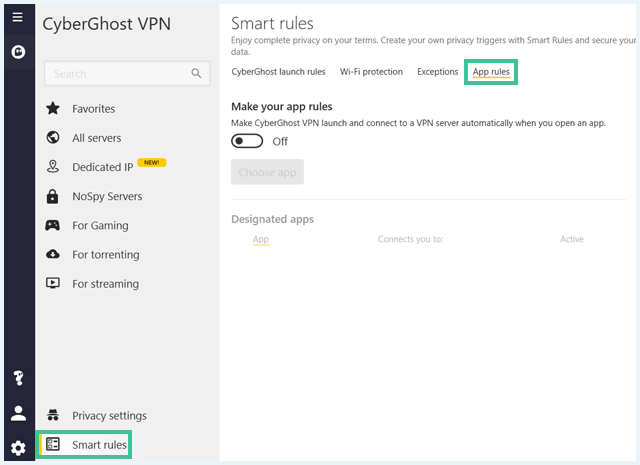Screen dimensions: 640x465
Task: Switch to CyberGhost launch rules tab
Action: tap(278, 72)
